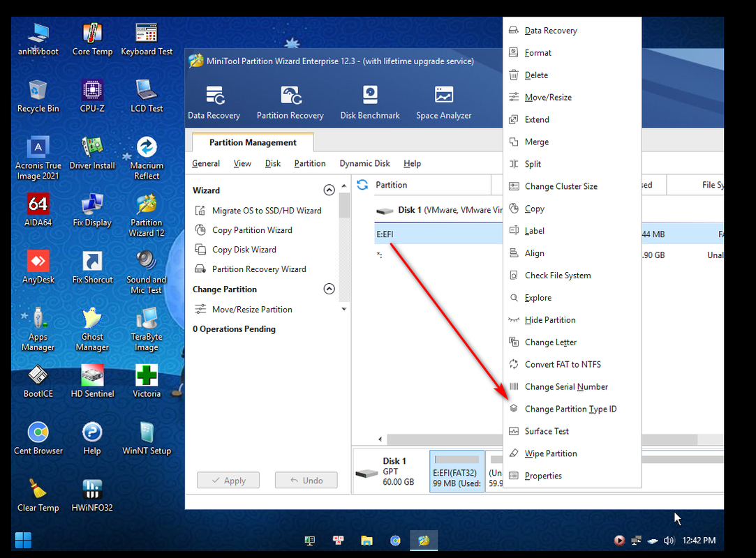Click the 12:42 PM taskbar clock
The height and width of the screenshot is (558, 756).
click(x=699, y=540)
